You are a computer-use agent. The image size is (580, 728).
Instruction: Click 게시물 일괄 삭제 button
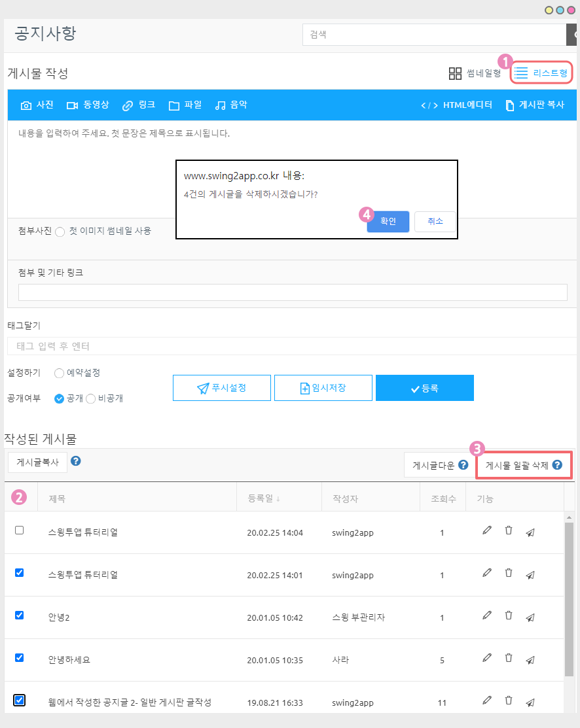click(x=523, y=466)
